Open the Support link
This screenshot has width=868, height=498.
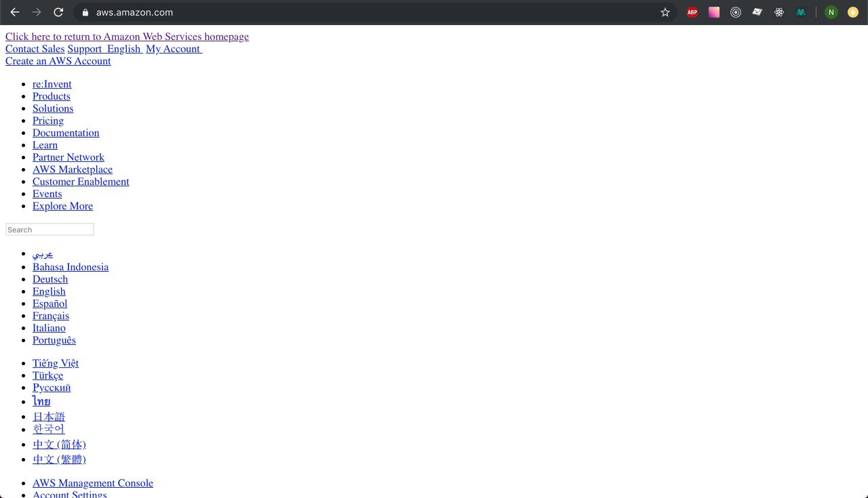(85, 49)
